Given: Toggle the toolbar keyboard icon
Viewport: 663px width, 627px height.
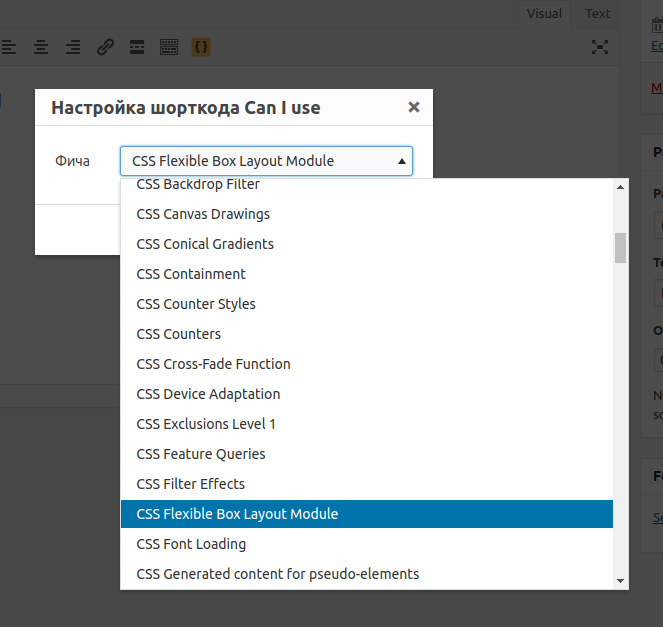Looking at the screenshot, I should (169, 47).
